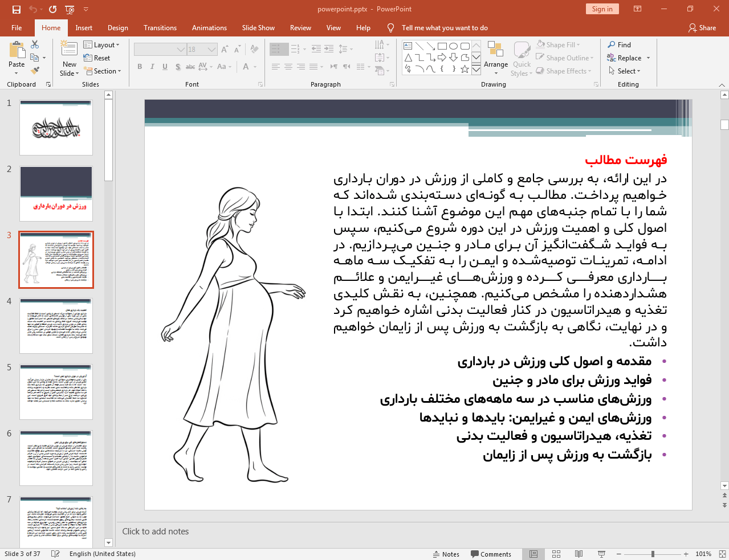This screenshot has width=729, height=560.
Task: Open the Format Painter
Action: click(x=34, y=70)
